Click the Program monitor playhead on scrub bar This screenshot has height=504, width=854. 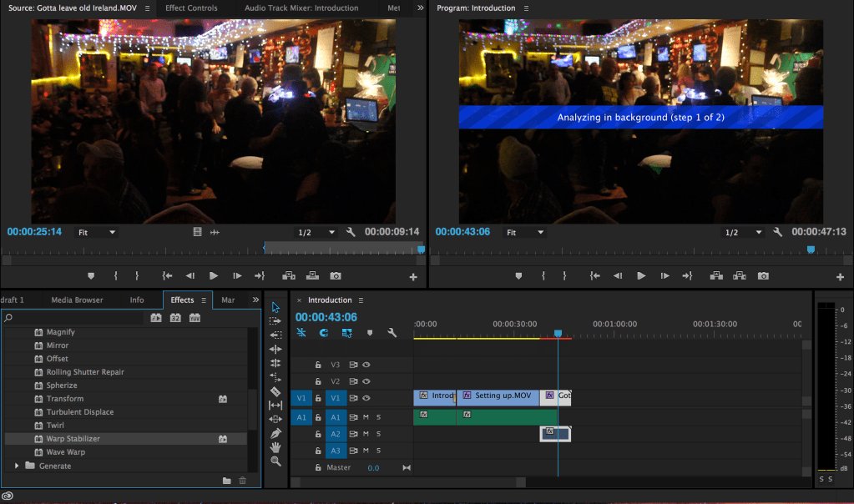coord(811,249)
